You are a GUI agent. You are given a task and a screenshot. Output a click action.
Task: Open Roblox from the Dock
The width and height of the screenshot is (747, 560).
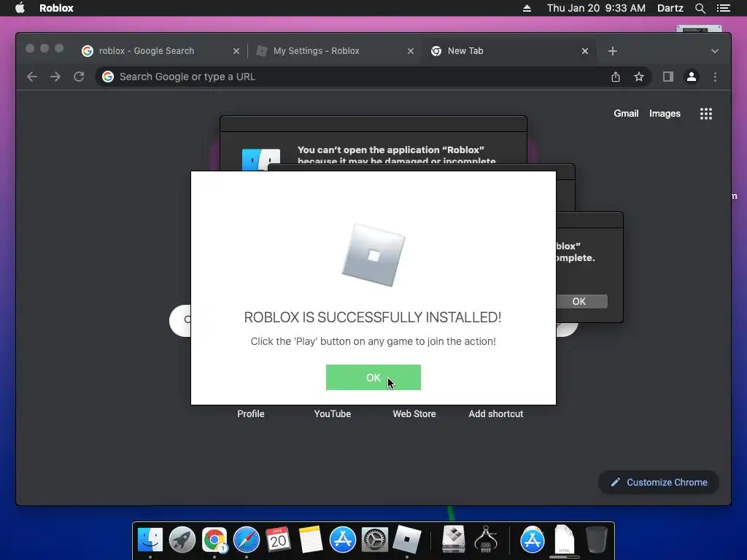click(x=406, y=540)
